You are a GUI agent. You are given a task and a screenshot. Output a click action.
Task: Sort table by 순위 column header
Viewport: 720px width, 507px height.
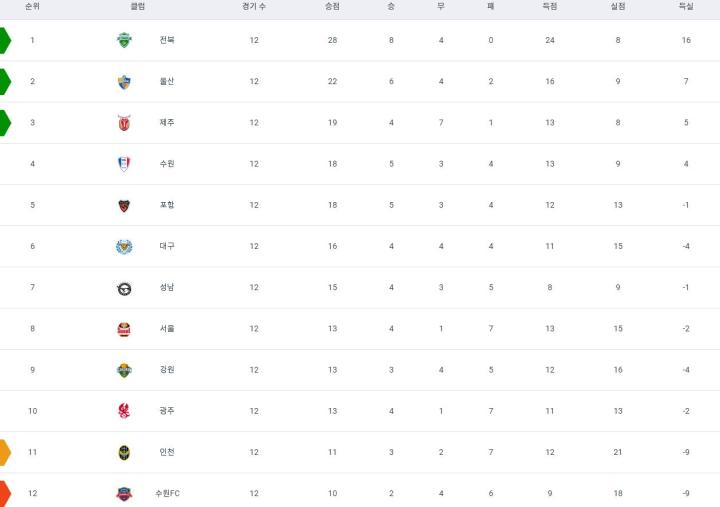coord(32,6)
